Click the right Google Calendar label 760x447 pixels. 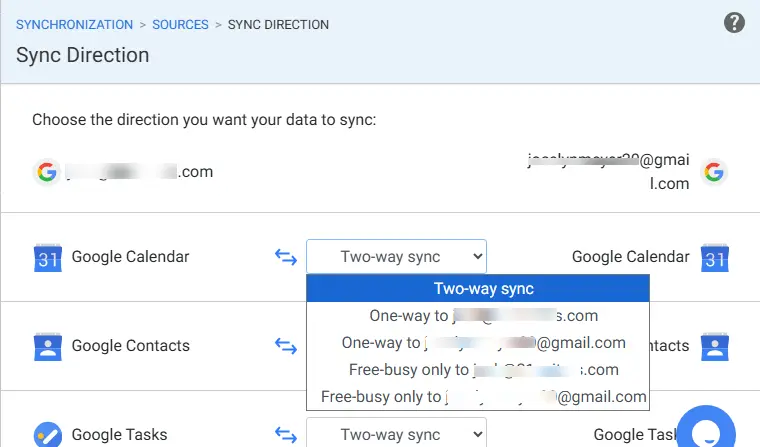[631, 256]
